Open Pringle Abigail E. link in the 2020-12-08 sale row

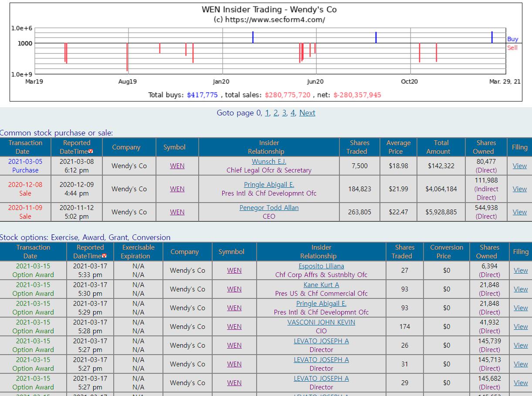tap(269, 185)
